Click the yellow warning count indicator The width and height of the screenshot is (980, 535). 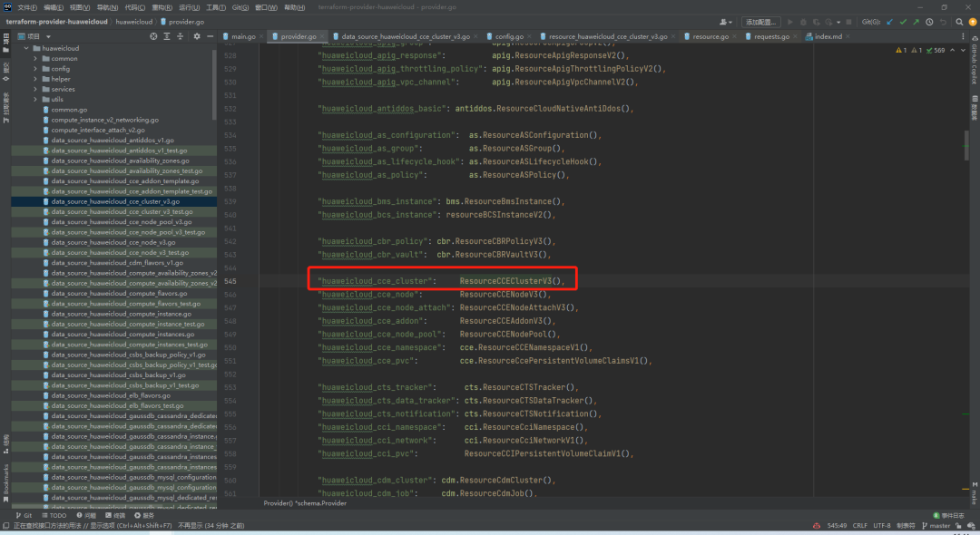pyautogui.click(x=901, y=50)
